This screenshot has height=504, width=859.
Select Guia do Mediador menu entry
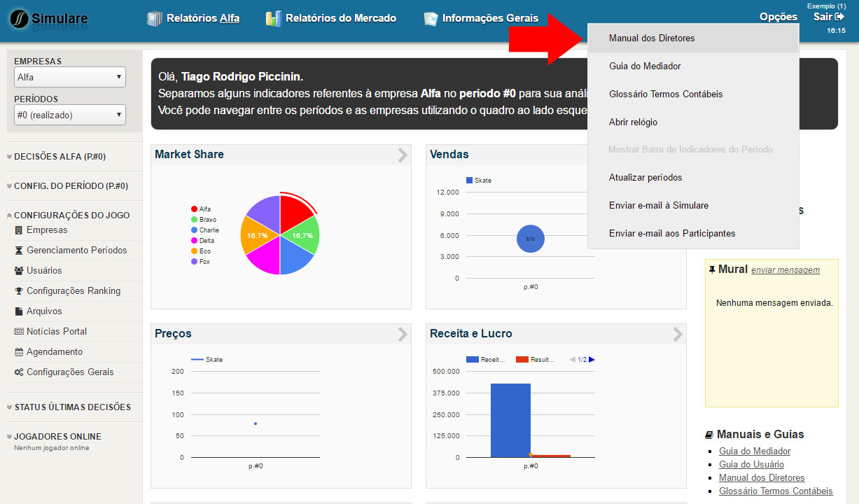(x=693, y=66)
